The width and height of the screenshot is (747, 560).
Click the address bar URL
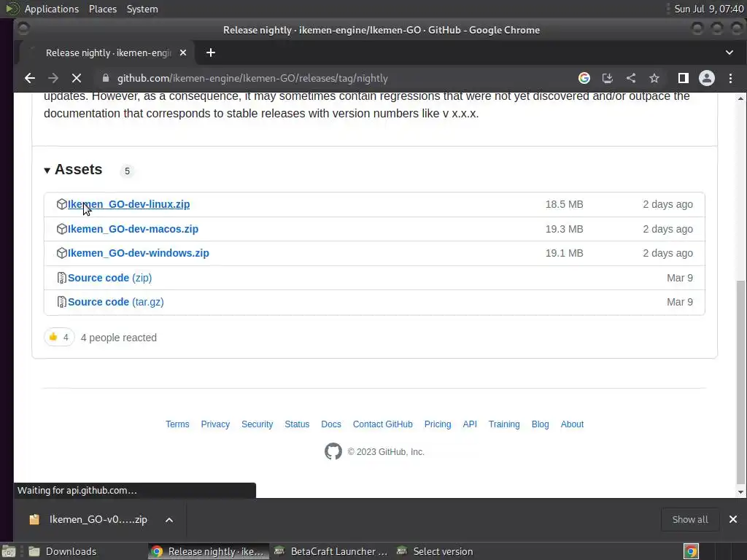[252, 78]
